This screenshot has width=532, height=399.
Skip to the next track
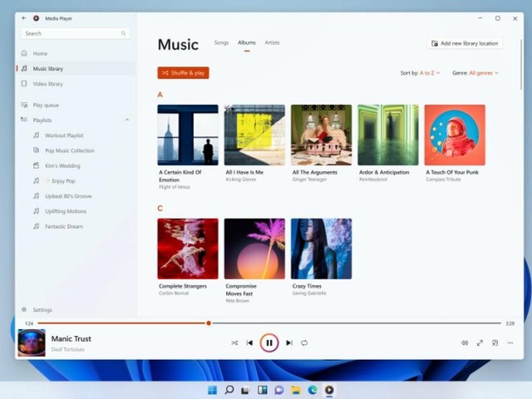(x=288, y=342)
